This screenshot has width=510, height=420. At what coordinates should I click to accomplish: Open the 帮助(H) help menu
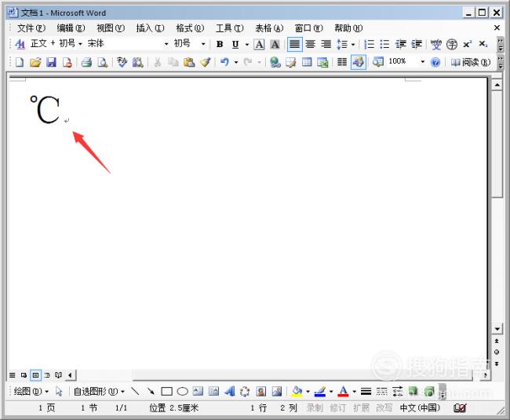(x=348, y=28)
